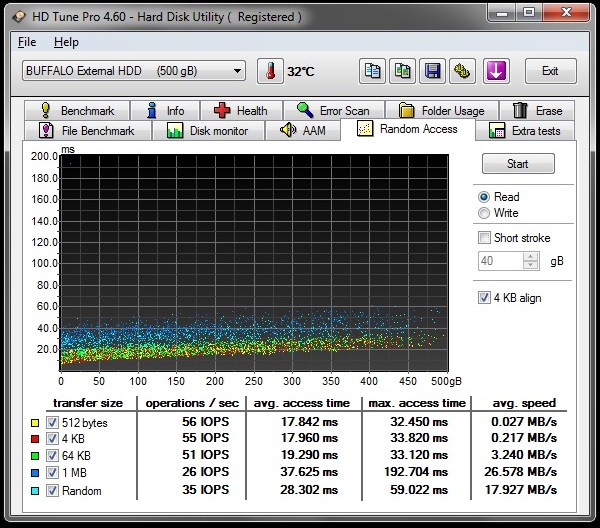Click the thermometer temperature icon

270,71
